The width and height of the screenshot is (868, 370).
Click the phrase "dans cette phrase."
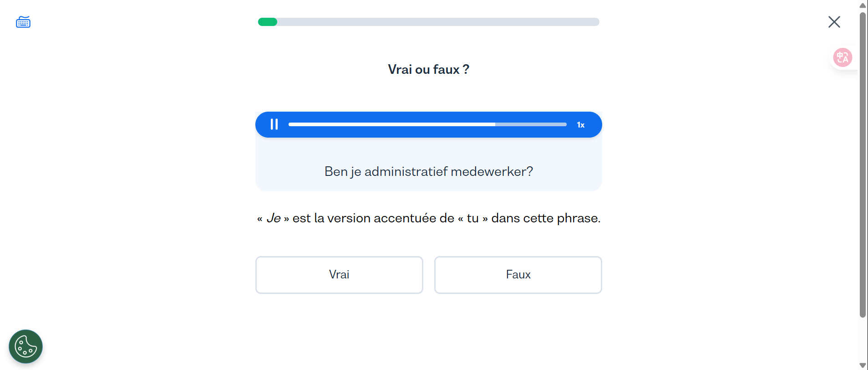[x=546, y=218]
